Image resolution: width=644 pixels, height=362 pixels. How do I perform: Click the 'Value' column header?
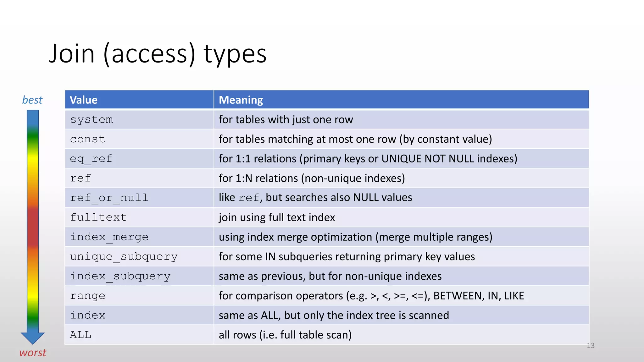click(84, 100)
